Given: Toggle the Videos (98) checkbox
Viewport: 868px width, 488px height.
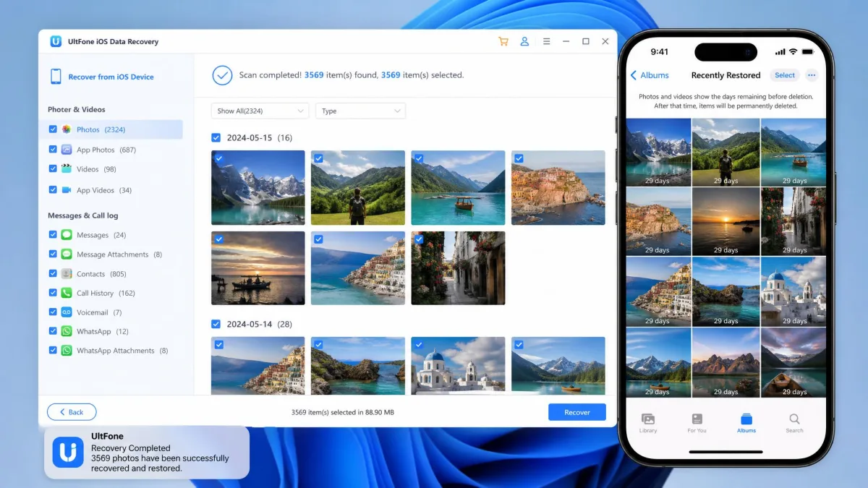Looking at the screenshot, I should pyautogui.click(x=53, y=169).
